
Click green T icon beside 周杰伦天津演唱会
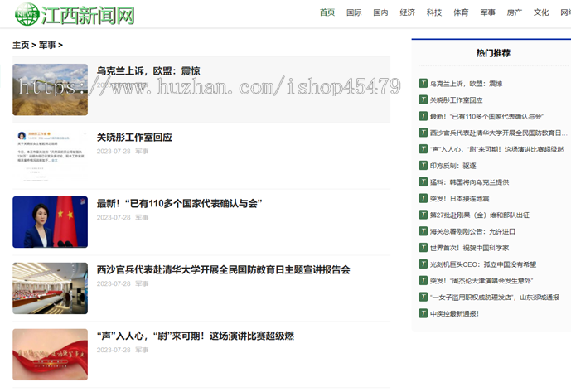point(423,280)
